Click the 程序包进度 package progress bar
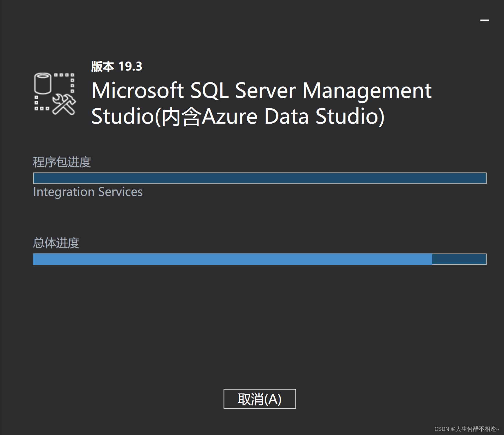 260,178
